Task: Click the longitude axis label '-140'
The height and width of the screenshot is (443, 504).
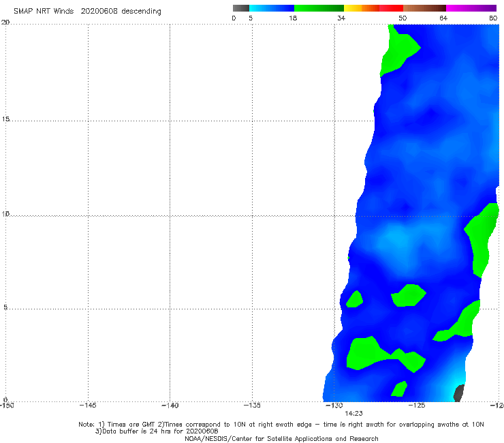Action: tap(170, 406)
